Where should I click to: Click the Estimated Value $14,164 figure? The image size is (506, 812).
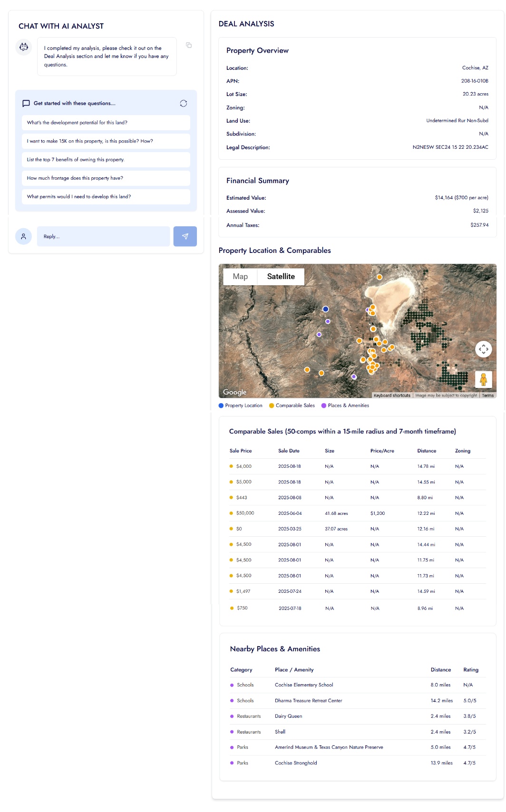pyautogui.click(x=461, y=198)
